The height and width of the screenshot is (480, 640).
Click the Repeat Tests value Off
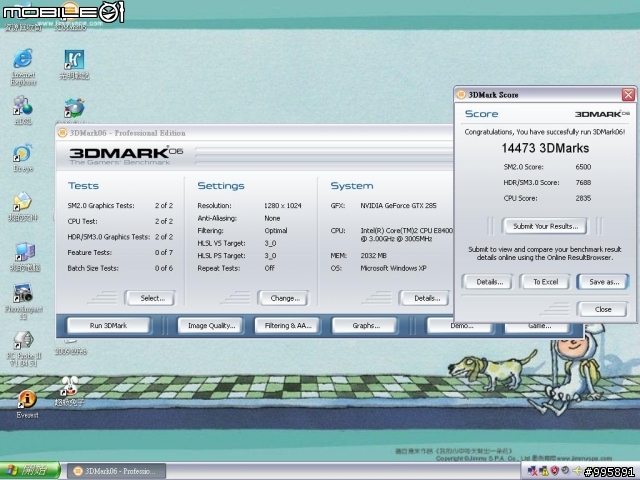[x=269, y=269]
